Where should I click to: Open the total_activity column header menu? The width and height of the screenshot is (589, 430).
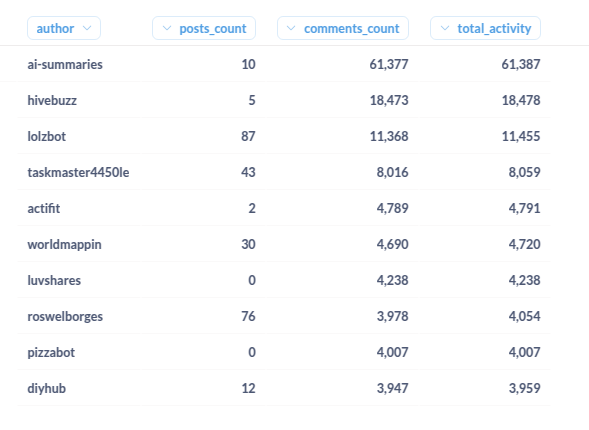[485, 28]
